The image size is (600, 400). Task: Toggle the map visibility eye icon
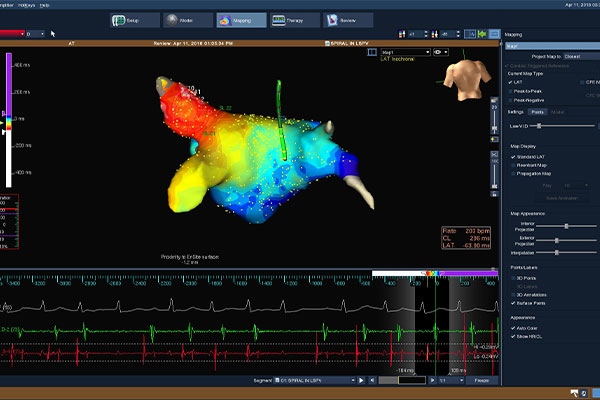(440, 52)
